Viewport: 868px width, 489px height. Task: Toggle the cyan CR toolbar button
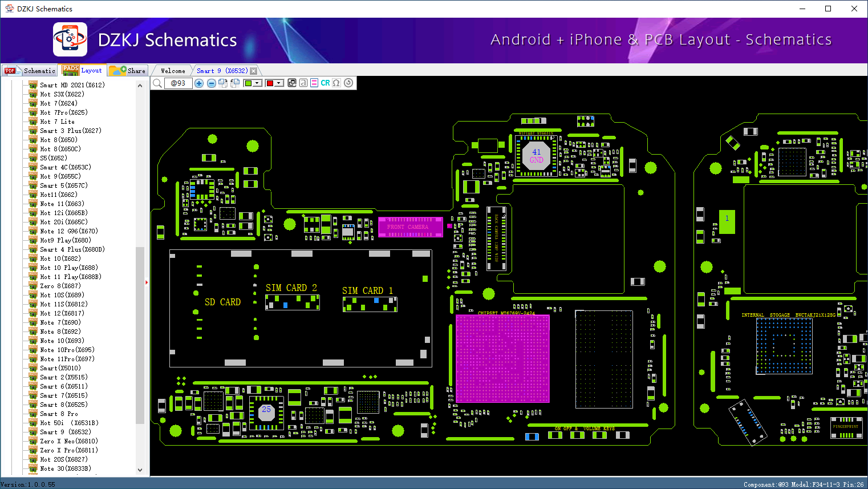[x=325, y=83]
